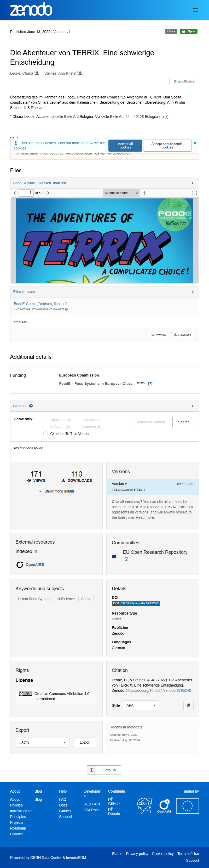Click the CERN logo in the footer
209x868 pixels.
(x=145, y=806)
